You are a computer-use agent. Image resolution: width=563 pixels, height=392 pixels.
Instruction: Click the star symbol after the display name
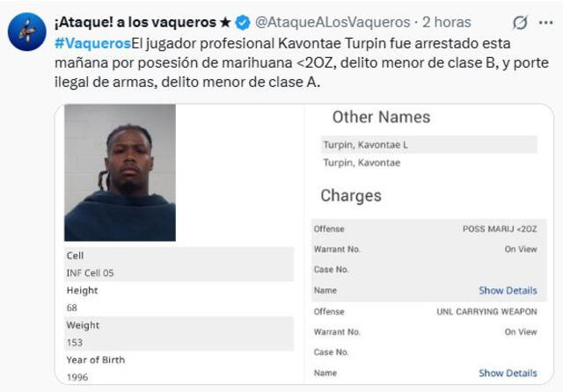click(x=225, y=22)
